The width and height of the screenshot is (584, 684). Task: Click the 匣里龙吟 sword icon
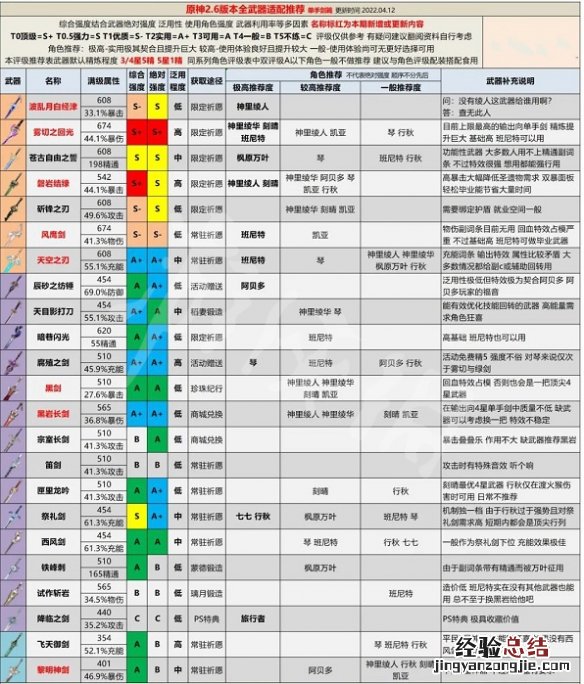(x=13, y=491)
